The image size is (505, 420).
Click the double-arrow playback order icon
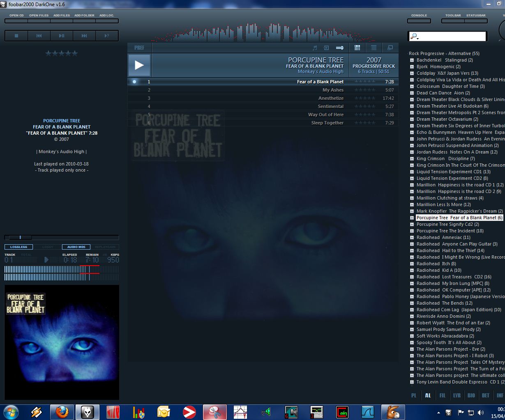tap(340, 48)
